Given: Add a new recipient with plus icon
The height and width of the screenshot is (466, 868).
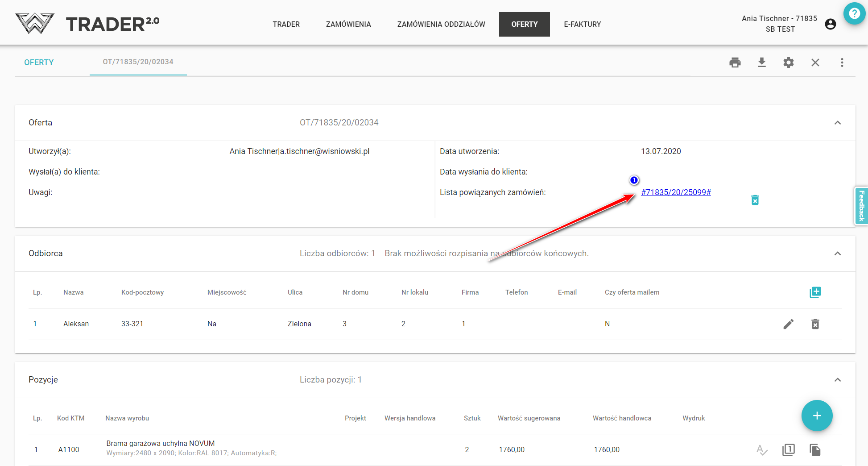Looking at the screenshot, I should coord(815,292).
